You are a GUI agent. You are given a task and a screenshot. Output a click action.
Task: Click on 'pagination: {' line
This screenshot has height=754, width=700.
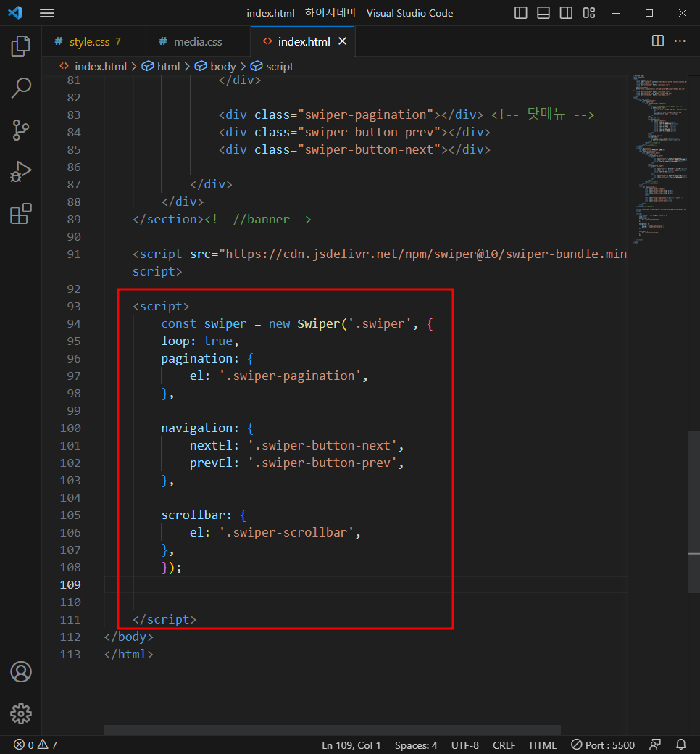coord(207,358)
